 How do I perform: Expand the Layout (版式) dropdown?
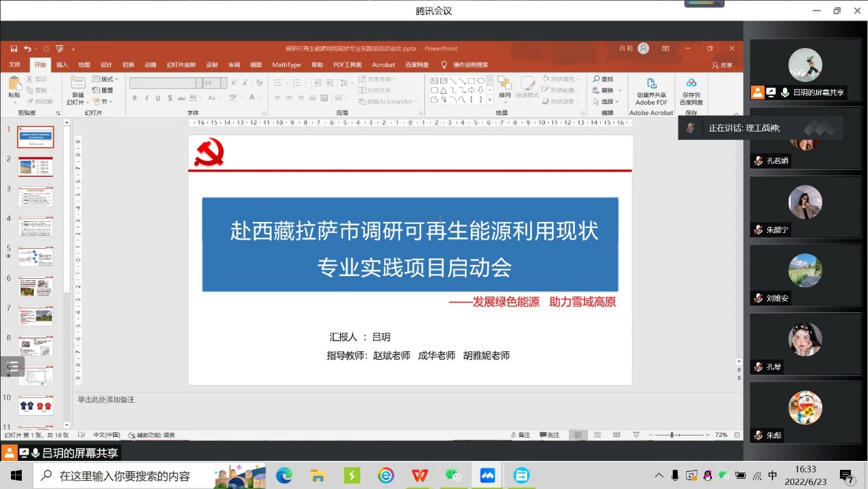107,79
